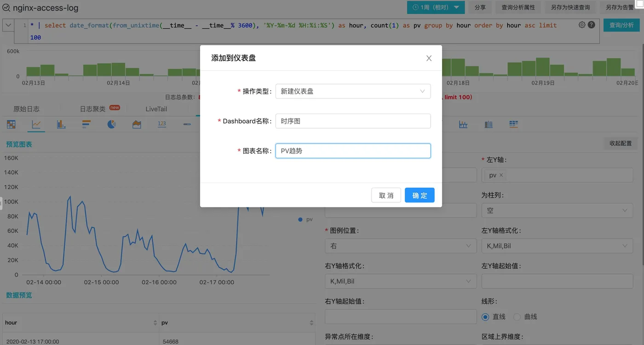Select the box plot chart icon
The width and height of the screenshot is (644, 345).
(x=463, y=124)
